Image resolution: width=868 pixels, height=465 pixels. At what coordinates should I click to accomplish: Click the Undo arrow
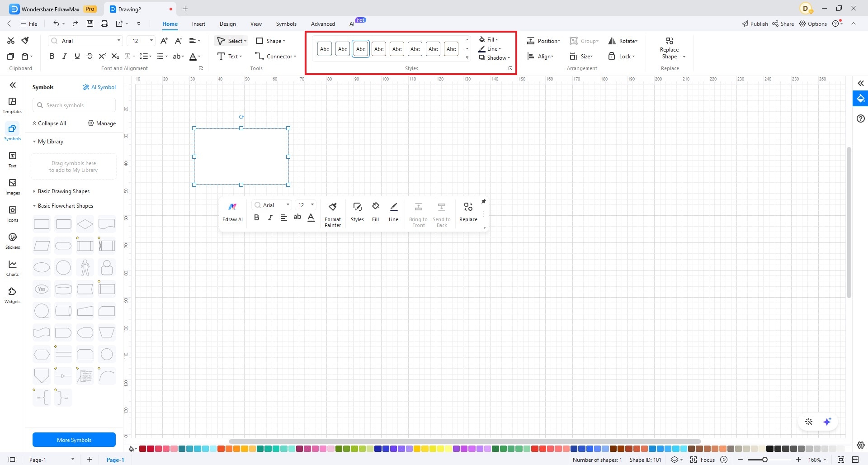coord(56,24)
